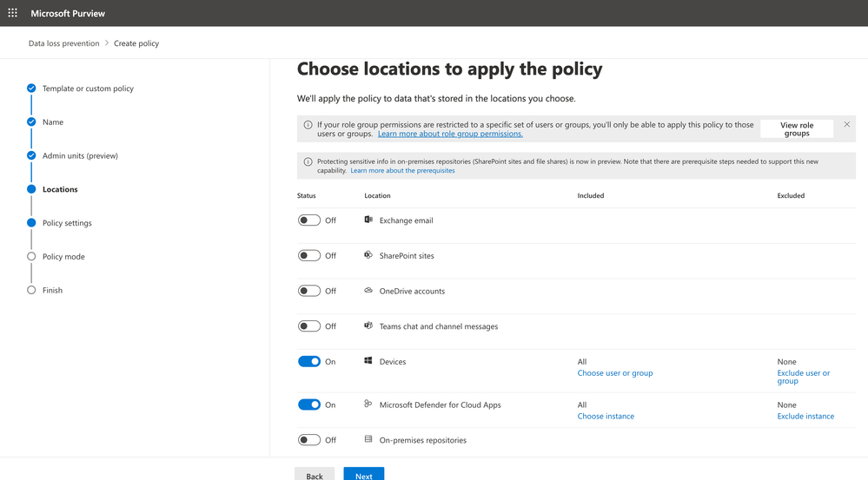Click the Devices Windows icon
Viewport: 868px width, 480px height.
point(368,360)
